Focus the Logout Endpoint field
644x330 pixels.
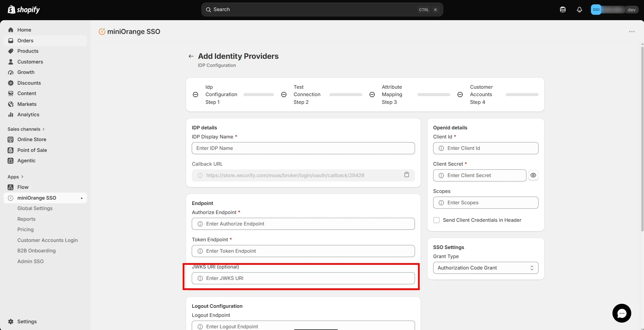coord(303,325)
